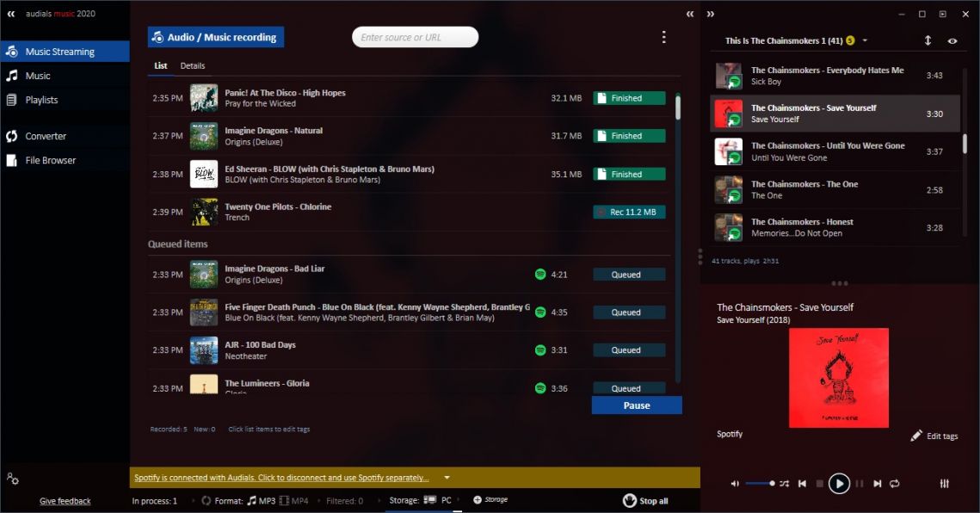Click Finished status of High Hopes
Viewport: 980px width, 513px height.
629,98
